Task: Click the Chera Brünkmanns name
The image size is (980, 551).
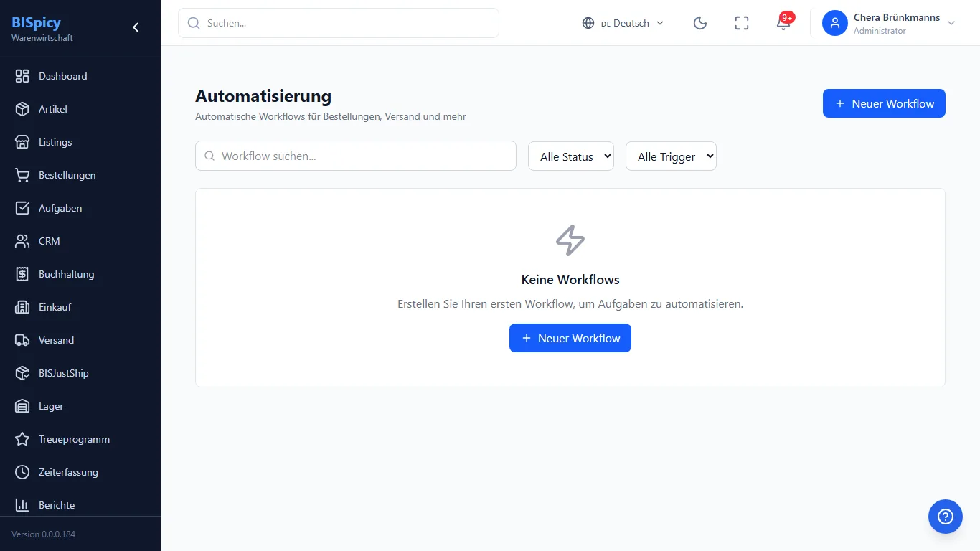Action: click(897, 17)
